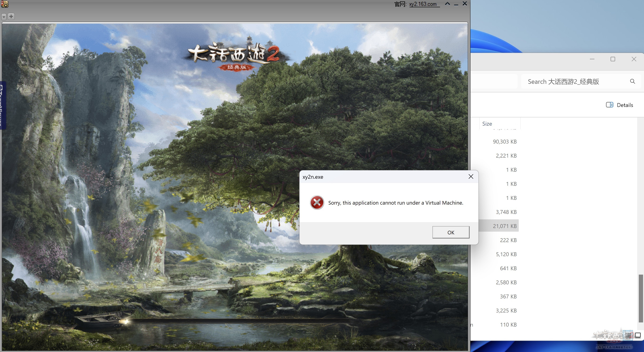Click OK in the xy2n.exe error dialog
644x352 pixels.
pyautogui.click(x=451, y=232)
